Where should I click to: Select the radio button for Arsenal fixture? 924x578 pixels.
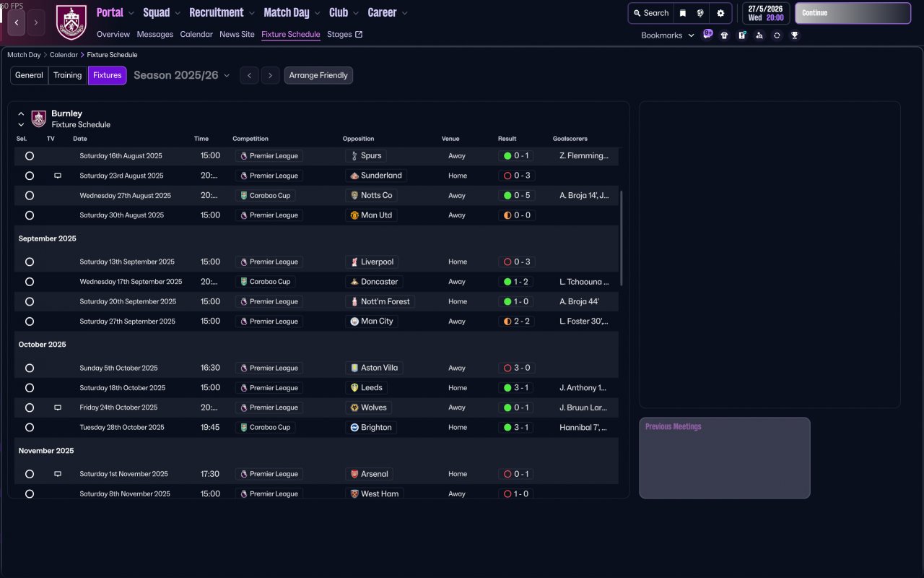tap(30, 475)
